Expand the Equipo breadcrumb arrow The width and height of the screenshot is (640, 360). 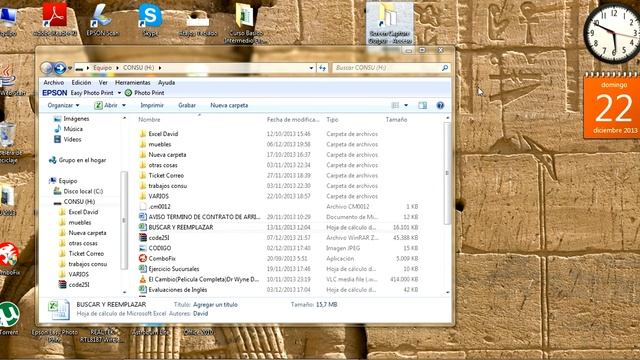pyautogui.click(x=118, y=68)
